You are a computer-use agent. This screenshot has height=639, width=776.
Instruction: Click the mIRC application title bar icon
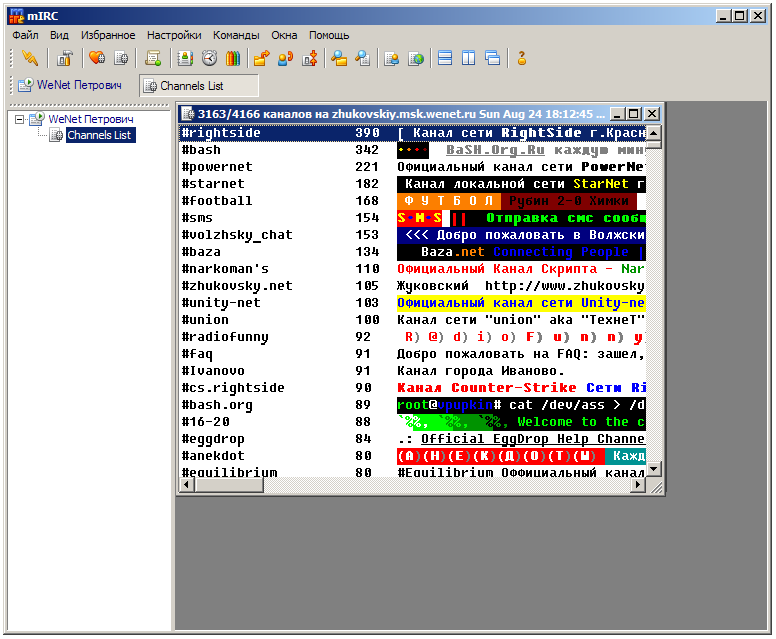[17, 16]
